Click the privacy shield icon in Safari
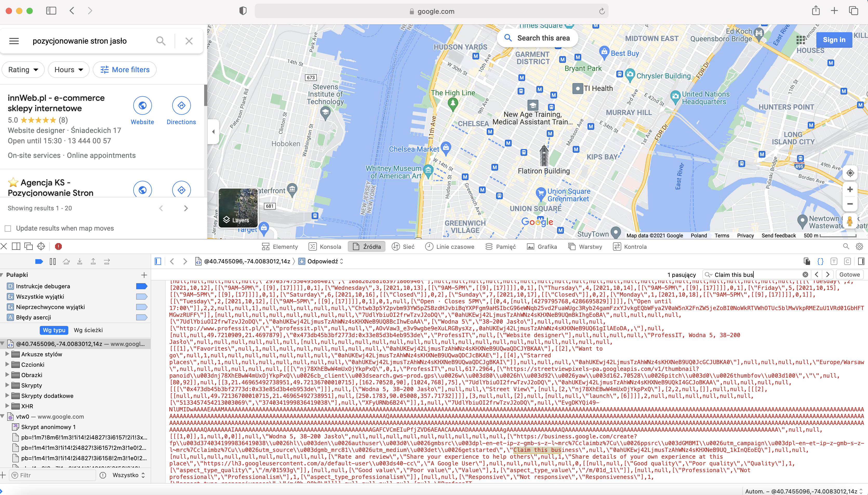 (x=243, y=11)
